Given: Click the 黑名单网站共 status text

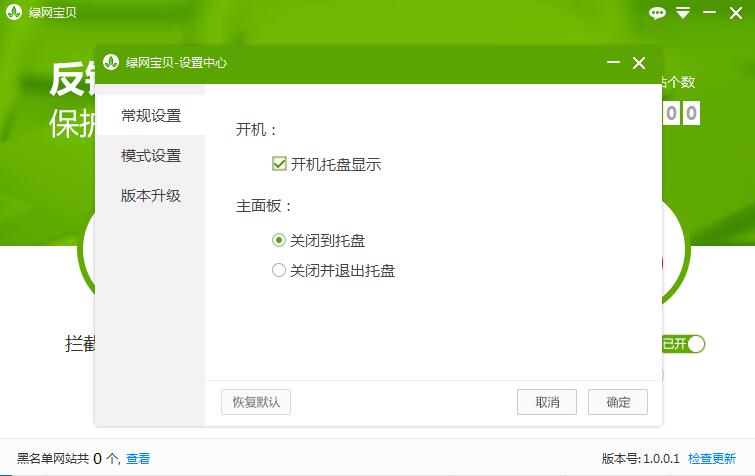Looking at the screenshot, I should [x=53, y=458].
